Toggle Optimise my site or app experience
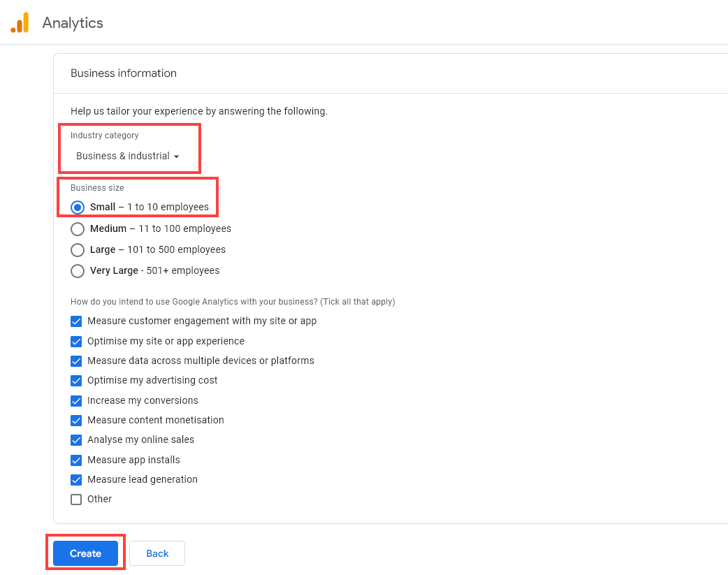728x575 pixels. tap(76, 341)
